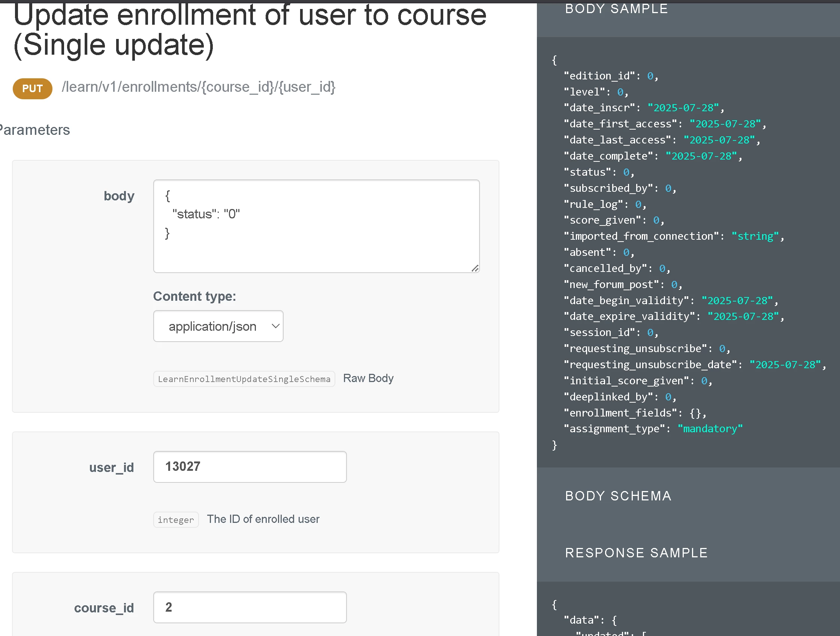Click the integer type label

(175, 520)
